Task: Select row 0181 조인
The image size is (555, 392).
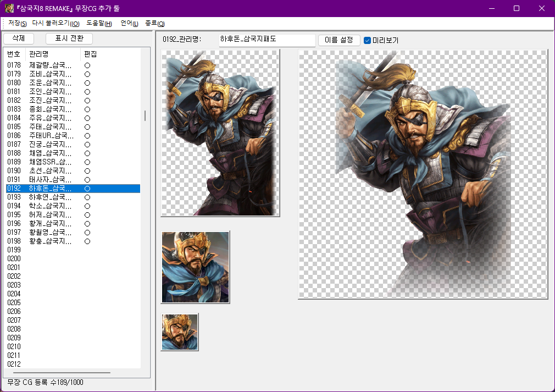Action: coord(73,92)
